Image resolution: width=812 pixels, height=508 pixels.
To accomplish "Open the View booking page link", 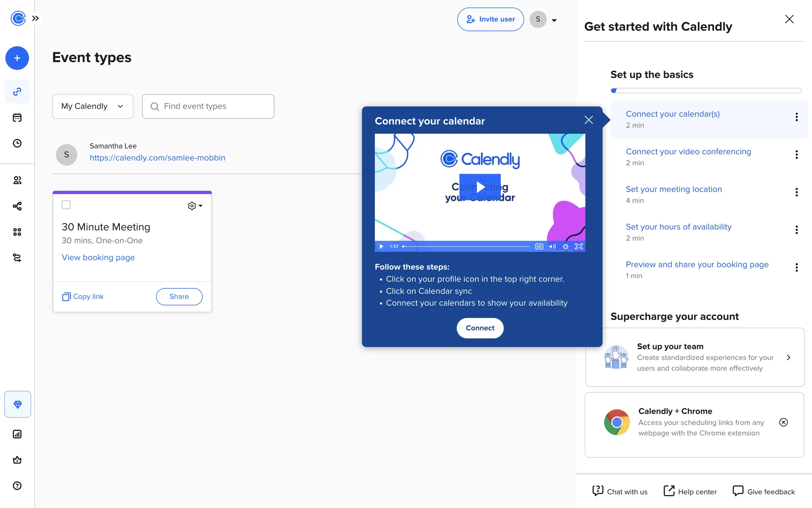I will coord(98,257).
